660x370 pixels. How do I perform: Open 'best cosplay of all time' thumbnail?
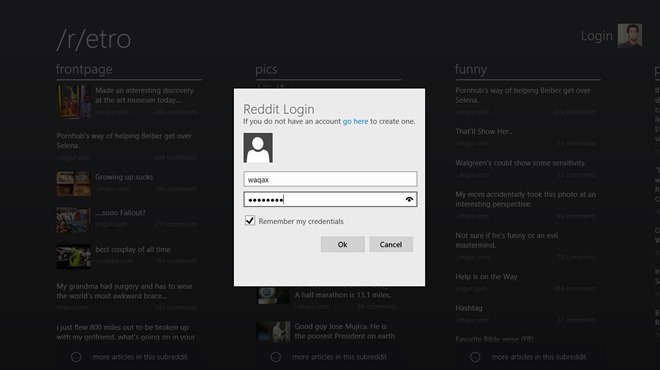(73, 256)
